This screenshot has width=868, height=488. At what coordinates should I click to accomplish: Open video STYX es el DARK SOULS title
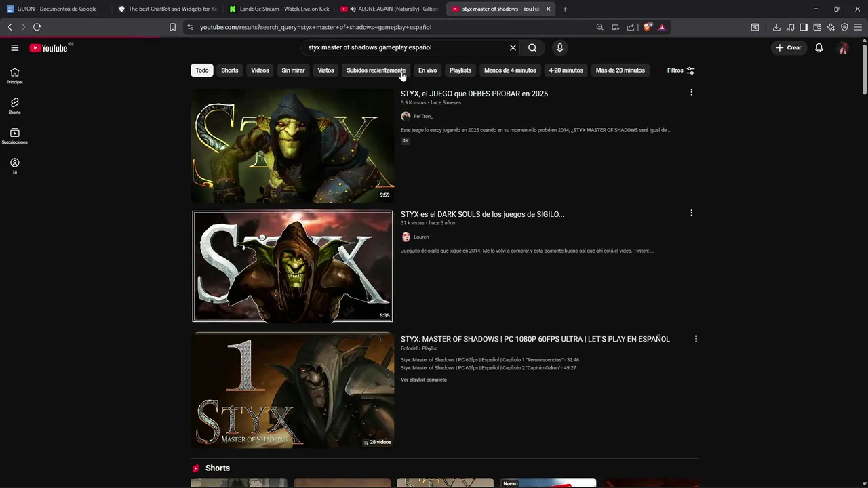(482, 214)
